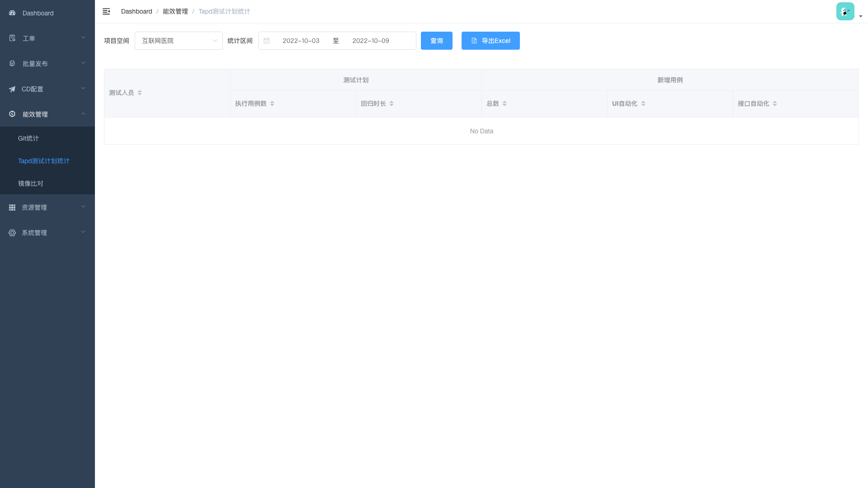Image resolution: width=868 pixels, height=488 pixels.
Task: Collapse the 能效管理 sidebar menu
Action: [x=47, y=114]
